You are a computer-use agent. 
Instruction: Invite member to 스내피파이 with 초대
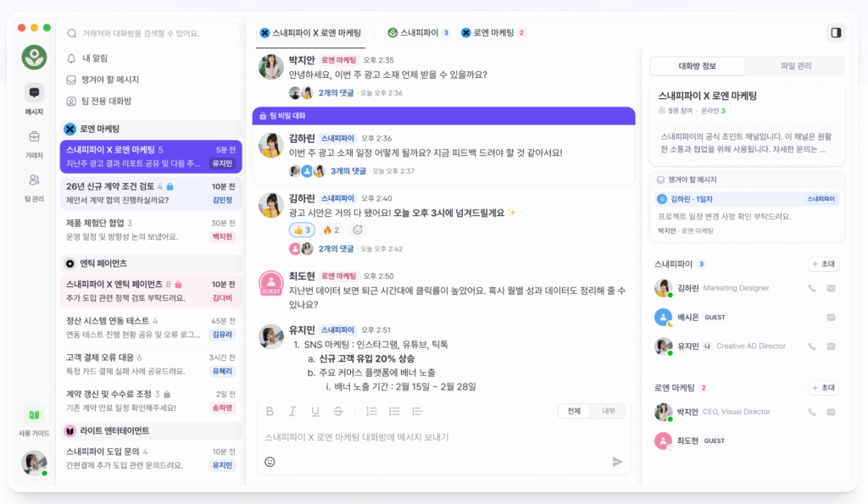tap(824, 264)
